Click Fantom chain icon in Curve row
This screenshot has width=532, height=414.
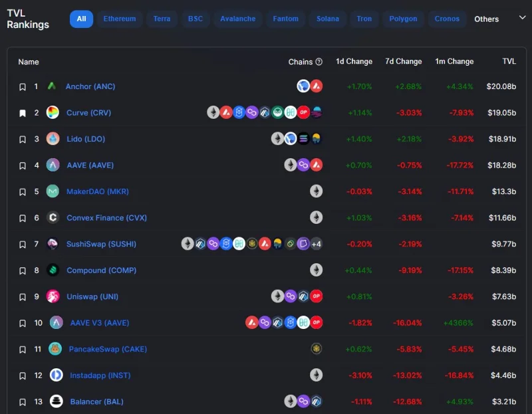[x=239, y=112]
